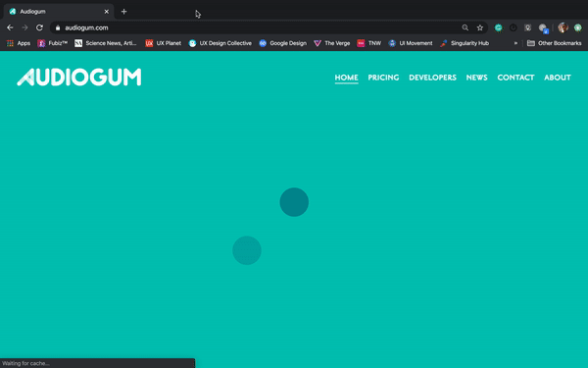Select the Audiogum browser tab
This screenshot has width=588, height=368.
(x=59, y=12)
